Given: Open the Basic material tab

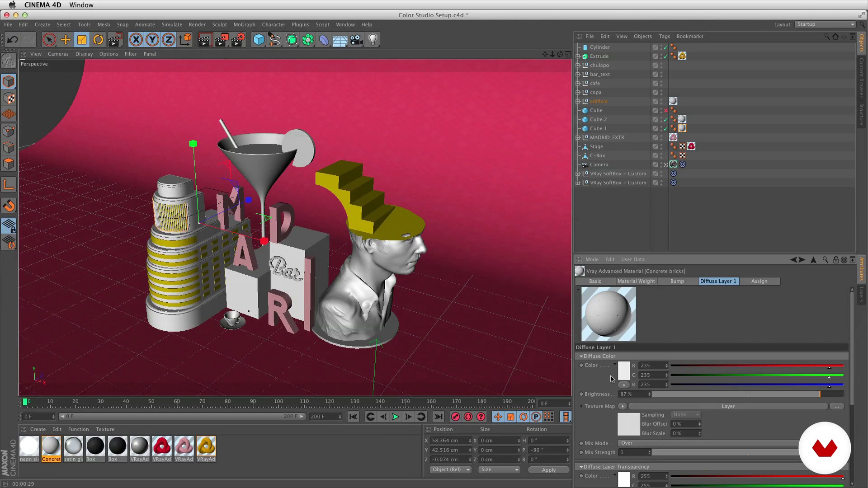Looking at the screenshot, I should tap(595, 281).
